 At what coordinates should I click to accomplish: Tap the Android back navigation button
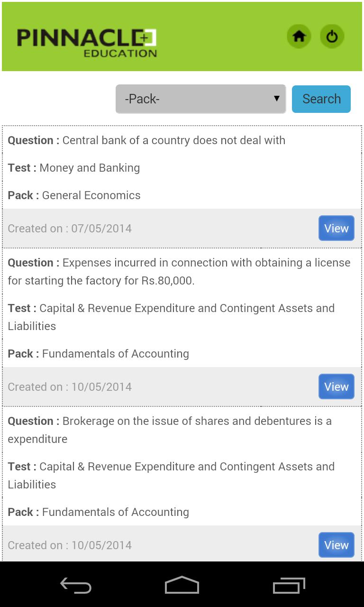[x=76, y=586]
